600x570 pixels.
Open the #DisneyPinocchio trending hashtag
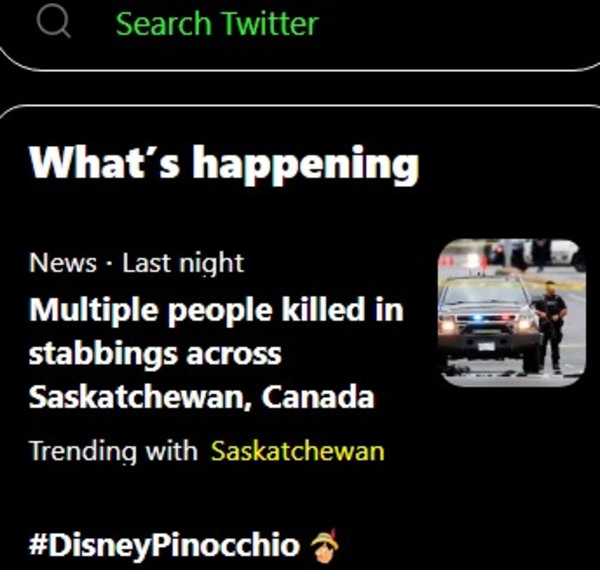[164, 546]
